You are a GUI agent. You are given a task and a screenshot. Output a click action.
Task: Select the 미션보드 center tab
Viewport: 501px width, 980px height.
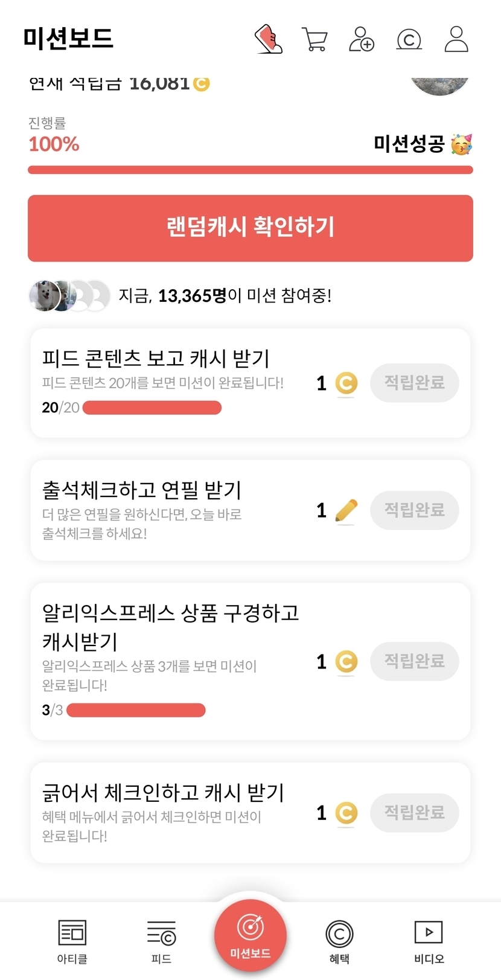coord(250,935)
